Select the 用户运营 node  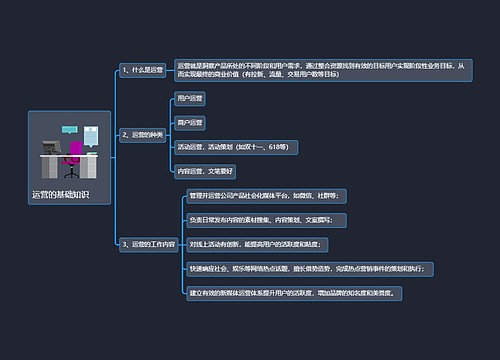(190, 99)
